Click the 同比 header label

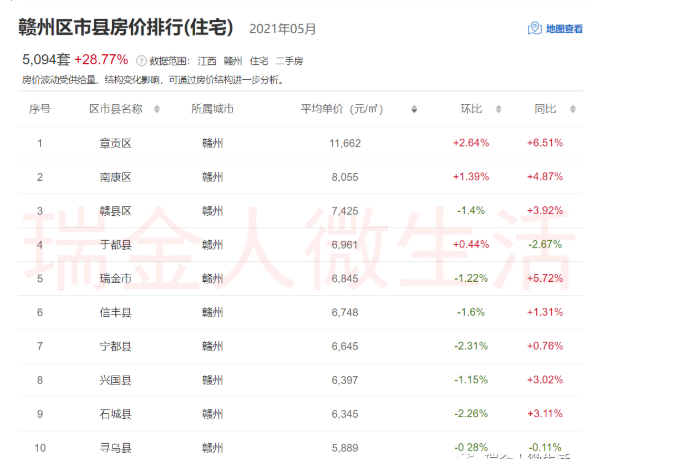545,109
